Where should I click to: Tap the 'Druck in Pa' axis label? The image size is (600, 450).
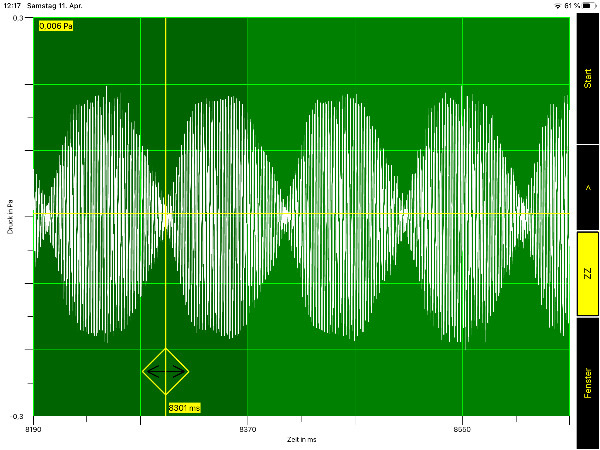[x=9, y=216]
